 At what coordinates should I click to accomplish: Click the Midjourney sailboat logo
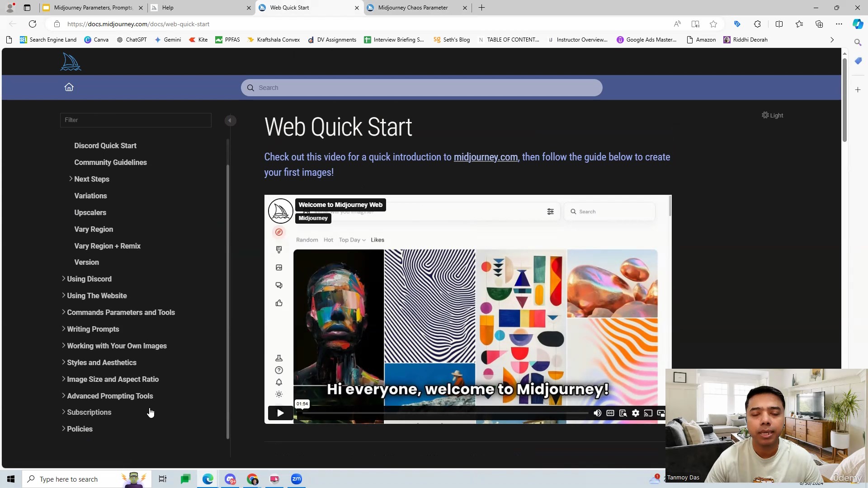point(71,62)
